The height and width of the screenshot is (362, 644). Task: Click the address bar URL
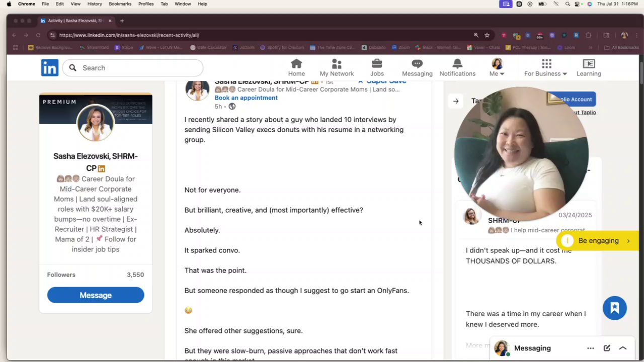coord(129,35)
